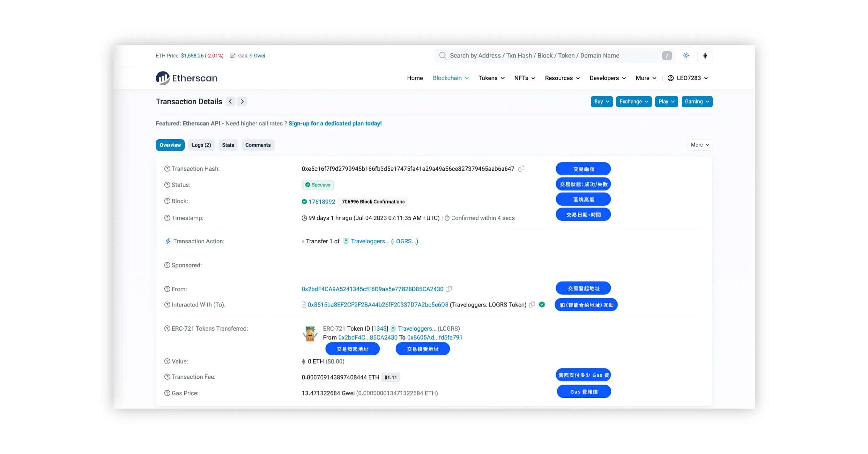Click help icon beside Gas Price

pos(167,393)
